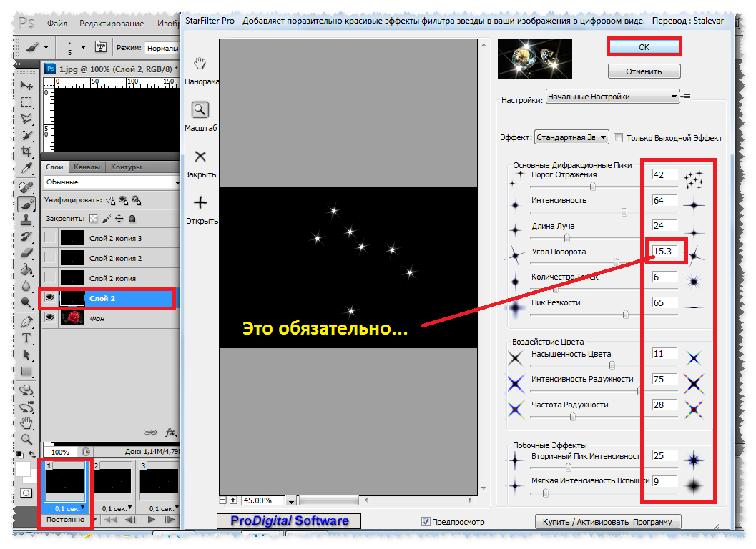Select the Zoom tool in toolbox
The width and height of the screenshot is (756, 549).
click(26, 439)
